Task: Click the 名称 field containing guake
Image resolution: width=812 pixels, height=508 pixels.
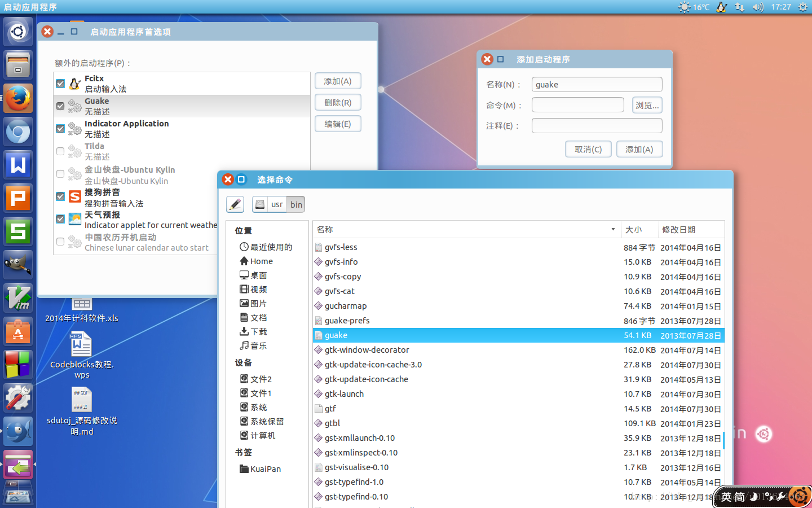Action: (x=597, y=85)
